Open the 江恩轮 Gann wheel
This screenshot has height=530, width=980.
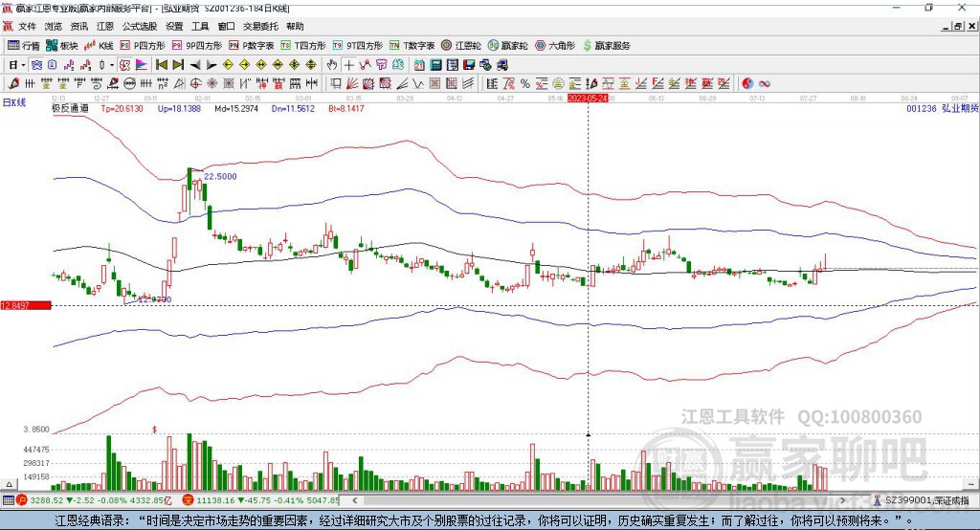[x=461, y=46]
